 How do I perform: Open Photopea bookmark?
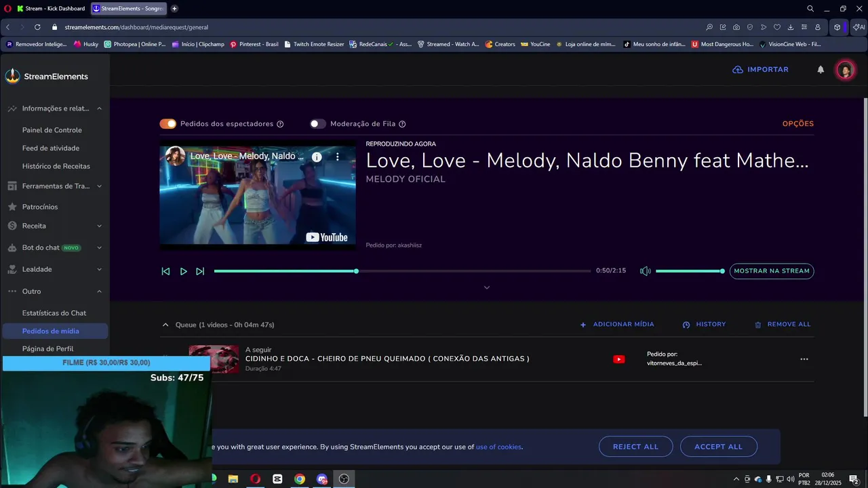pyautogui.click(x=134, y=44)
